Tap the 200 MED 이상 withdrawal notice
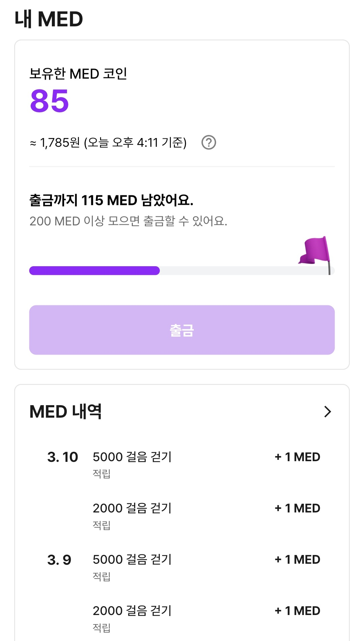Screen dimensions: 364x641 point(128,221)
